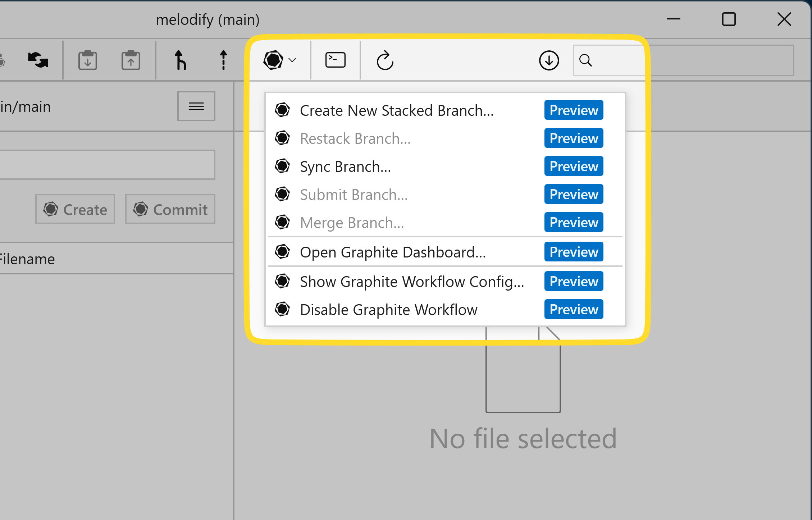Screen dimensions: 812x520
Task: Select Create New Stacked Branch
Action: [396, 110]
